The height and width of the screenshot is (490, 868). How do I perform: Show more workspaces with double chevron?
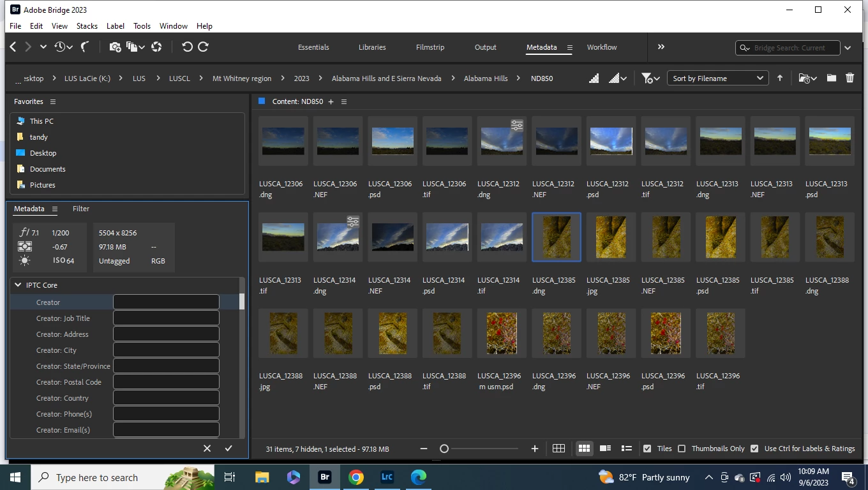(x=661, y=47)
